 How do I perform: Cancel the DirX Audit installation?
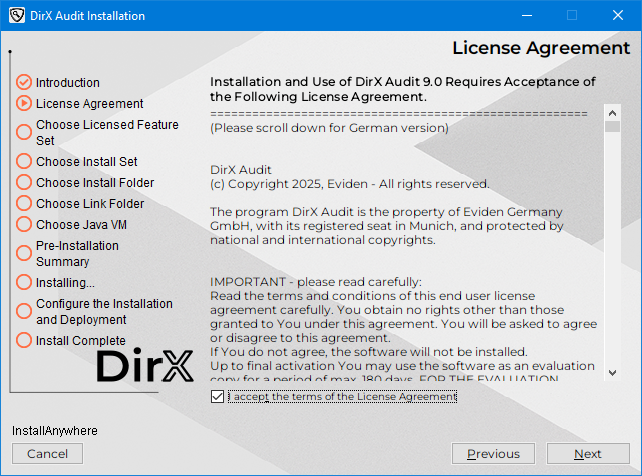click(x=47, y=454)
